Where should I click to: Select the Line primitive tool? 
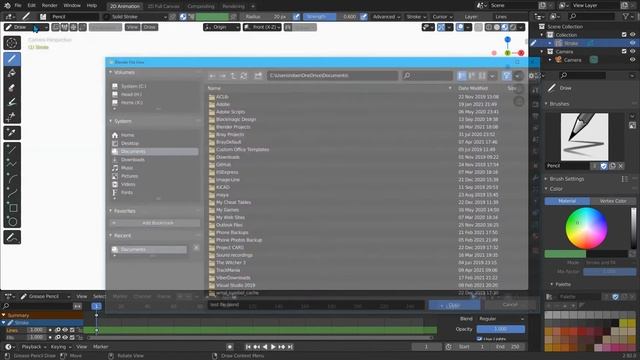click(12, 149)
